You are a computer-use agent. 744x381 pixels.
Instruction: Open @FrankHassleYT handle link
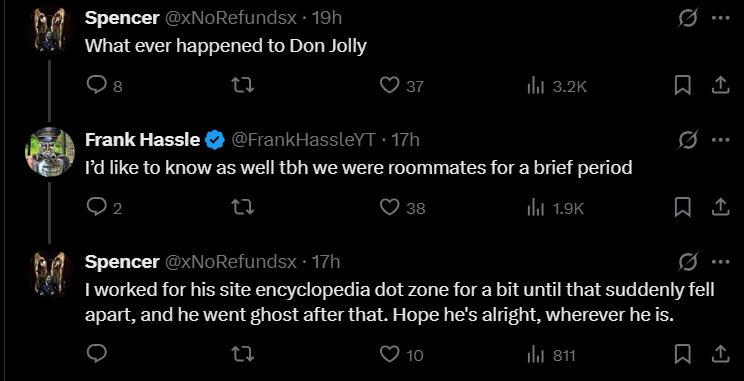[303, 139]
